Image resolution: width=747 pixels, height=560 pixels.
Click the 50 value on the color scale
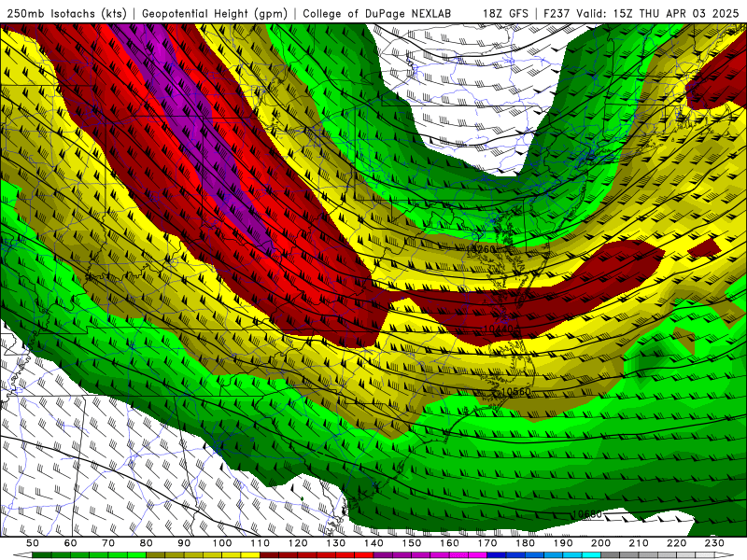[x=33, y=543]
